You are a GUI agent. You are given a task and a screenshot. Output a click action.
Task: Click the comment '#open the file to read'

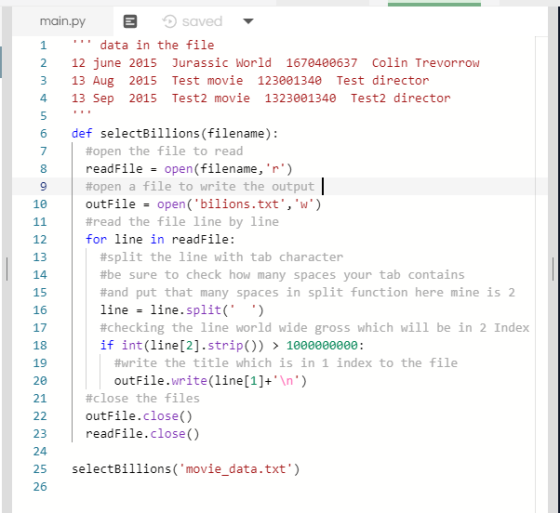tap(164, 151)
